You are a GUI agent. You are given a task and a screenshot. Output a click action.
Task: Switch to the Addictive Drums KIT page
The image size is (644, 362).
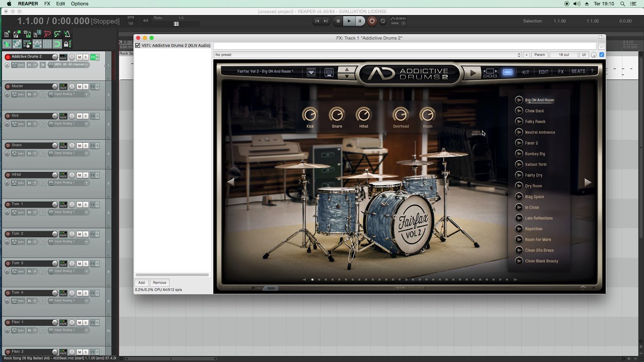pos(526,72)
